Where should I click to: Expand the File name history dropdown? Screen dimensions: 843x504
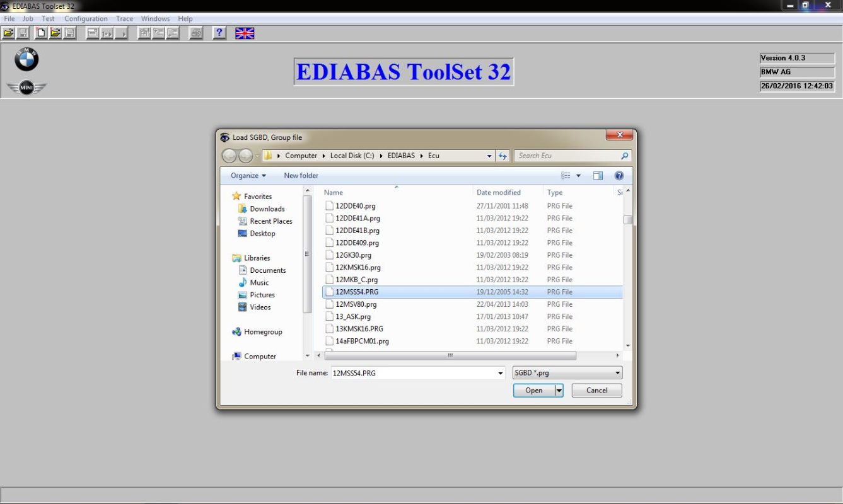501,373
